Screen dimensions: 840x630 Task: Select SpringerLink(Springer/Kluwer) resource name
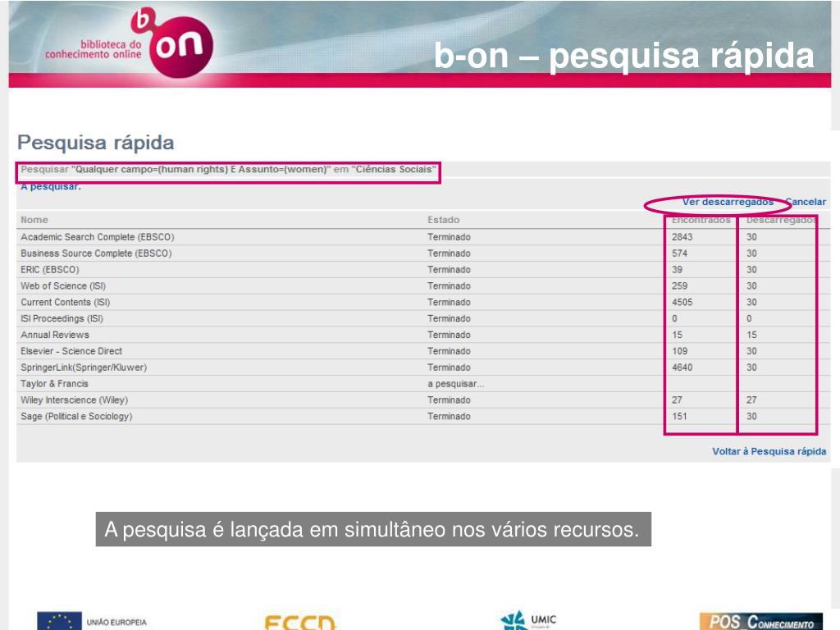click(84, 367)
